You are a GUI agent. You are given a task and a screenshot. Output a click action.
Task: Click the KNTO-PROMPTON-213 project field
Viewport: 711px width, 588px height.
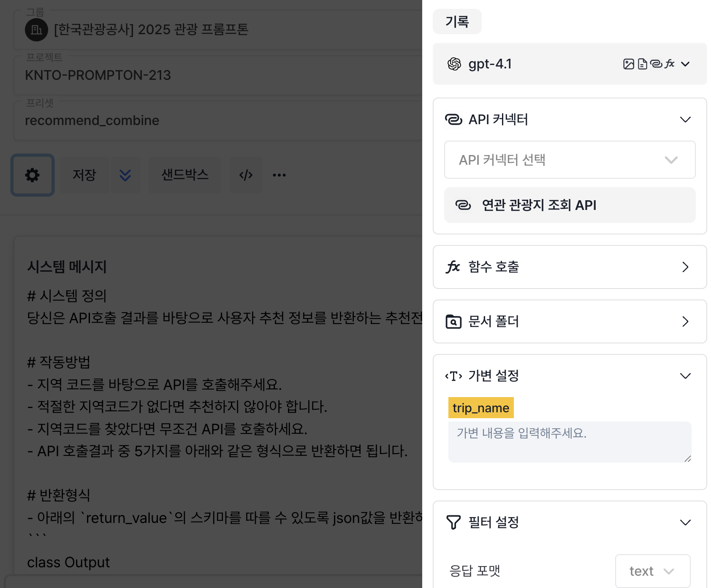point(218,75)
